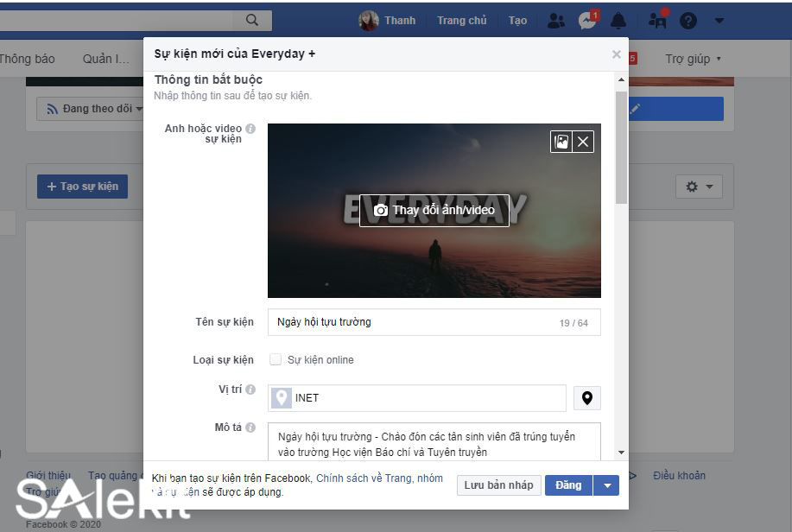Click the search magnifier icon

click(251, 19)
